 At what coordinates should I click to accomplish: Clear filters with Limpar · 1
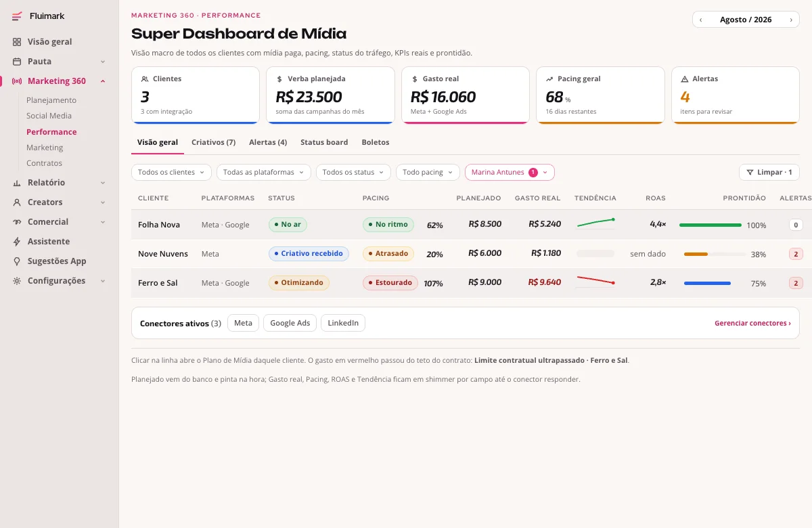click(769, 173)
